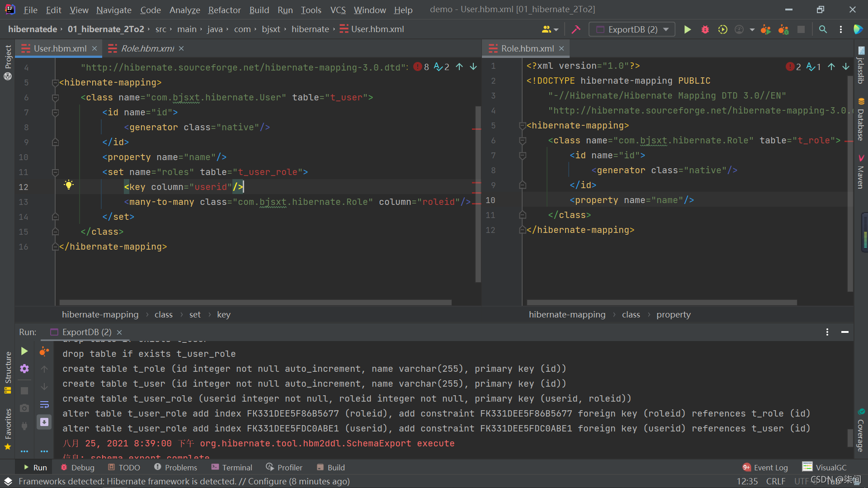This screenshot has width=868, height=488.
Task: Hide the Run tool window with minimize dash
Action: tap(844, 332)
